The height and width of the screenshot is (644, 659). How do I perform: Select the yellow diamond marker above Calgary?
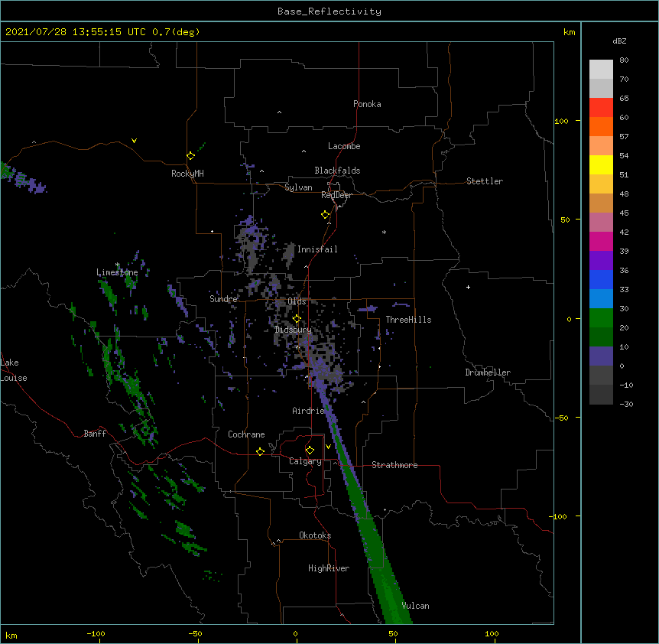coord(310,450)
